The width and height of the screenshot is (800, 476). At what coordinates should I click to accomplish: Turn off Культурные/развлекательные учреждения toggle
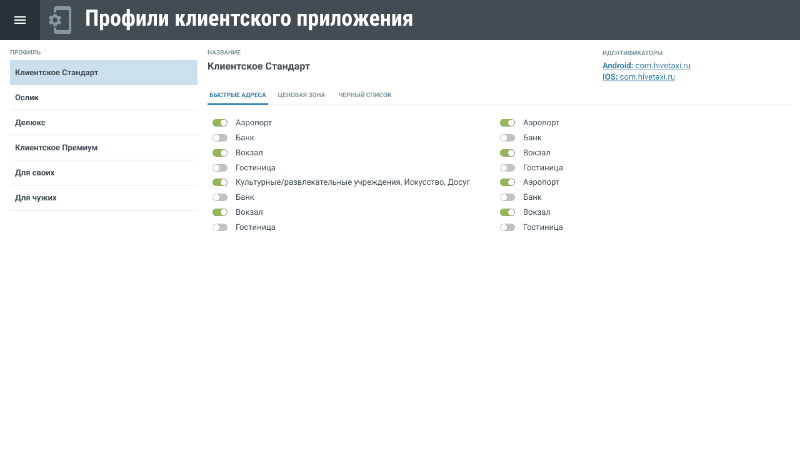220,183
